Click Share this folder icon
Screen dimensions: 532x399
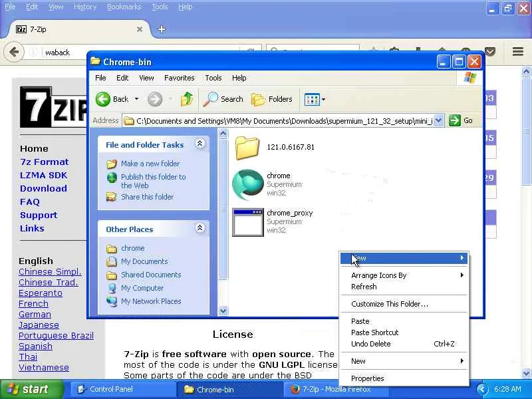click(112, 197)
